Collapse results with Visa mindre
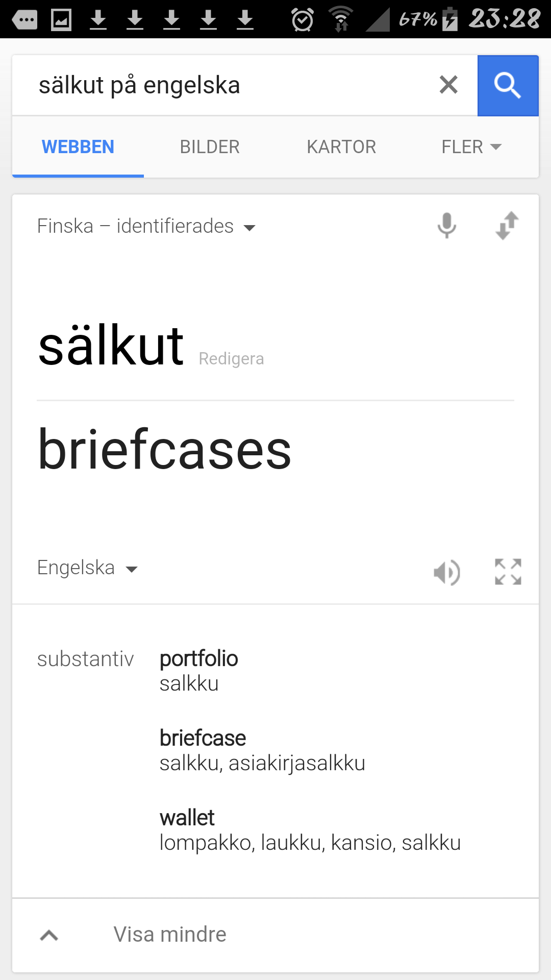This screenshot has height=980, width=551. click(169, 935)
